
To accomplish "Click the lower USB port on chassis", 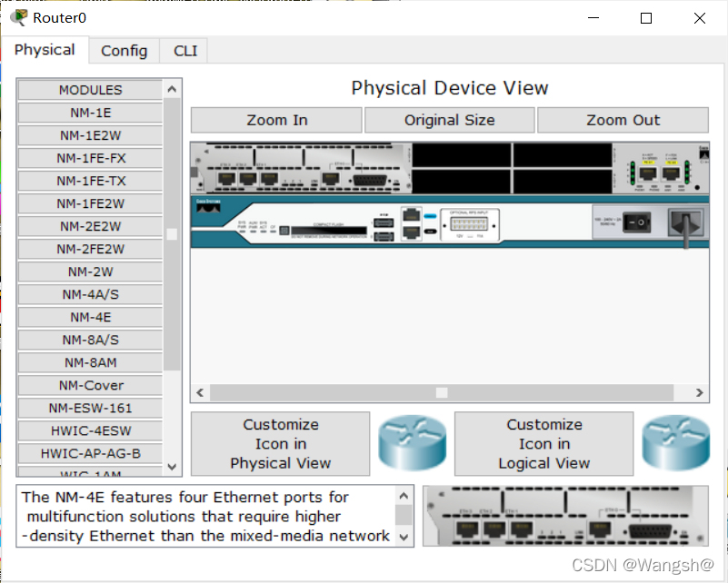I will tap(384, 236).
